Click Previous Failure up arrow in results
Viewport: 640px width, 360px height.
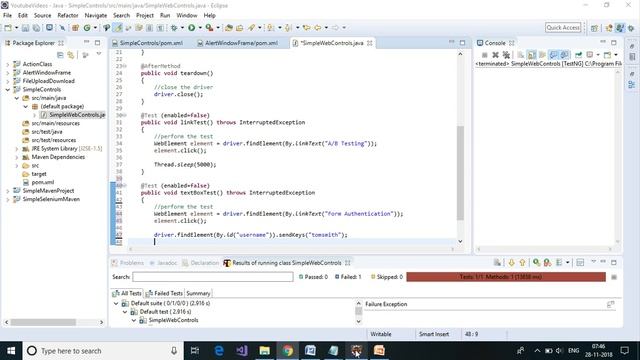(x=522, y=263)
